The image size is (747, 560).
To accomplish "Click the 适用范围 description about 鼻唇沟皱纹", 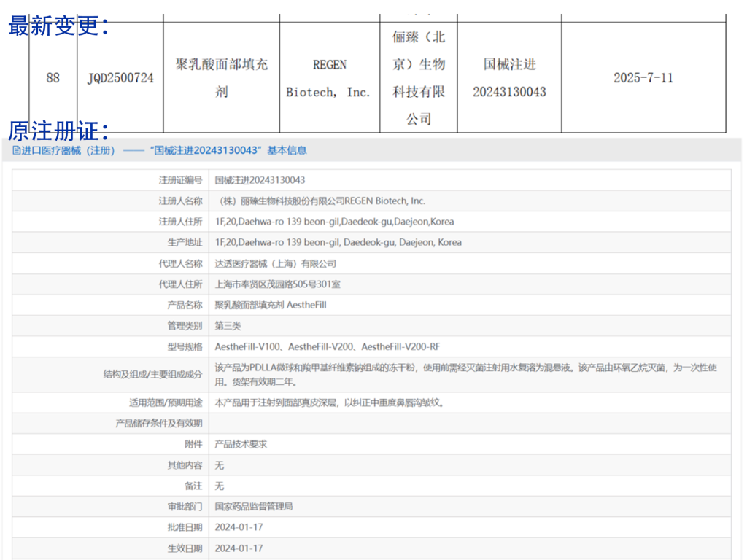I will (x=330, y=402).
